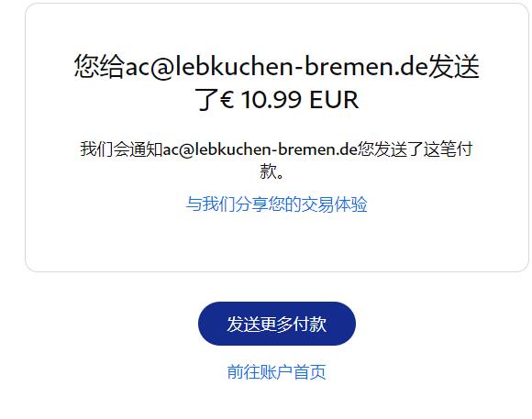Click the 发送更多付款 button

276,324
